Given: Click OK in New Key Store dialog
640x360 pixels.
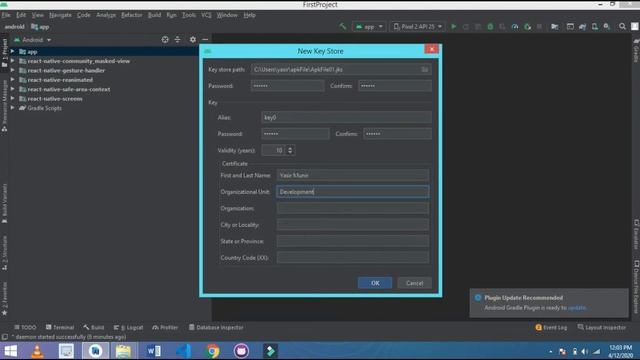Looking at the screenshot, I should [x=375, y=283].
